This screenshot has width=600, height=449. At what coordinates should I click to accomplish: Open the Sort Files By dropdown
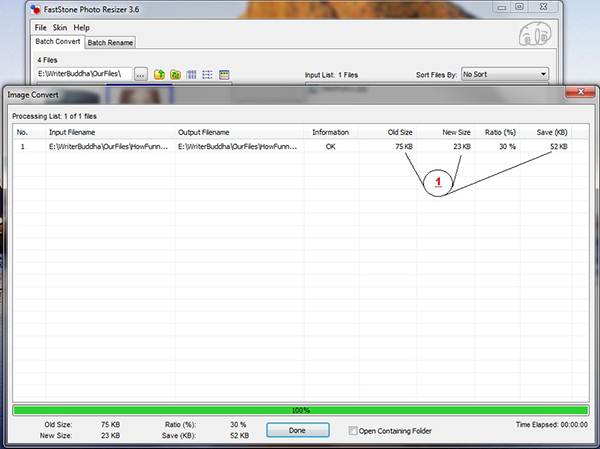click(505, 74)
